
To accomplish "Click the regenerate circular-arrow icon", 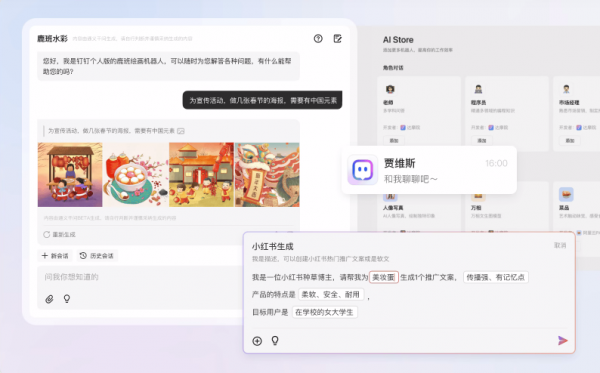I will coord(46,235).
